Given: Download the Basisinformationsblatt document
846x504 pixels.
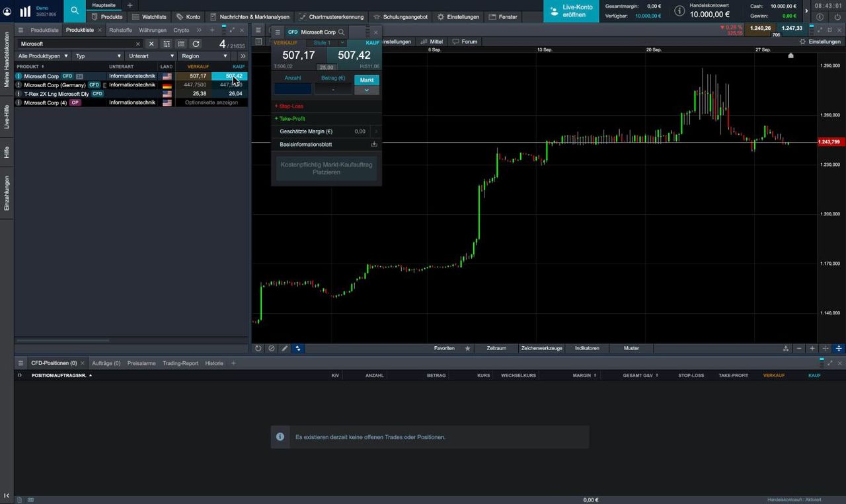Looking at the screenshot, I should click(374, 144).
